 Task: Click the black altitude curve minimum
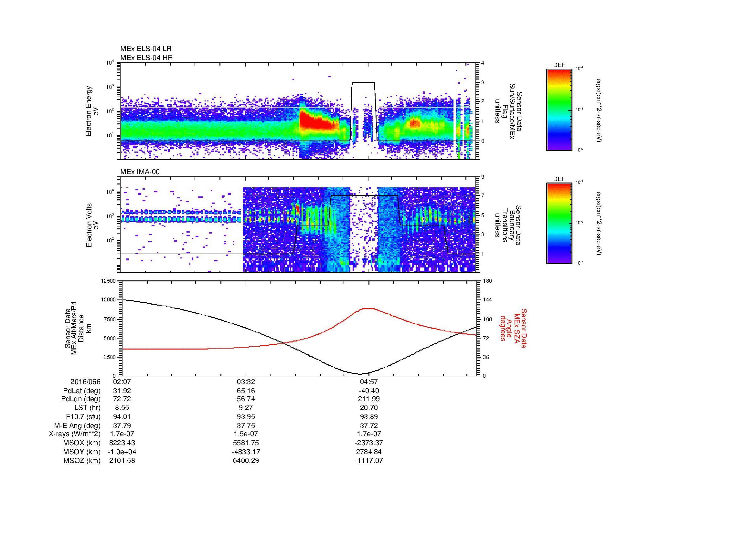tap(359, 374)
